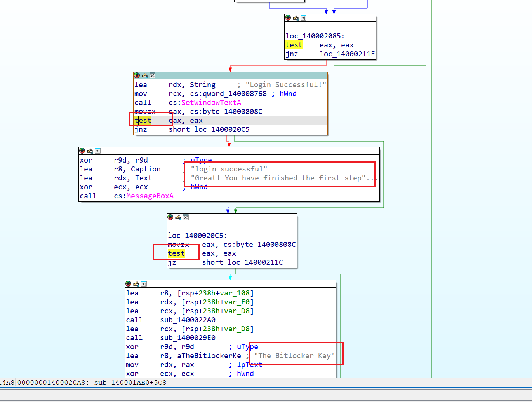Click the qword_140008768 operand
This screenshot has width=532, height=402.
pos(235,94)
